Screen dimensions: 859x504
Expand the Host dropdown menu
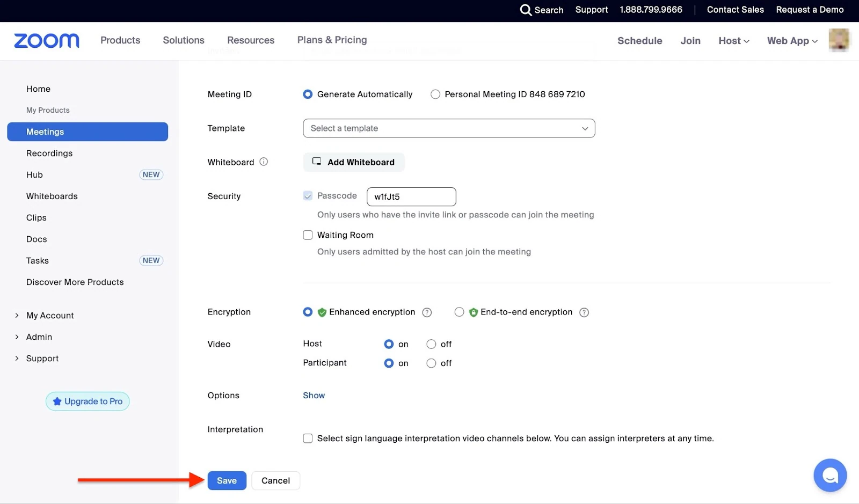point(734,41)
